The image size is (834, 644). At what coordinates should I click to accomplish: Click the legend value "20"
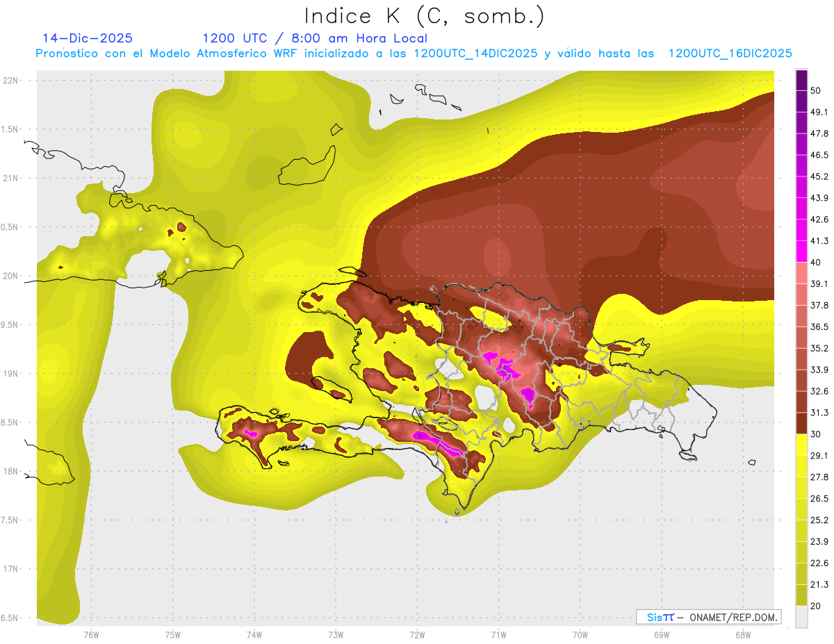[816, 606]
